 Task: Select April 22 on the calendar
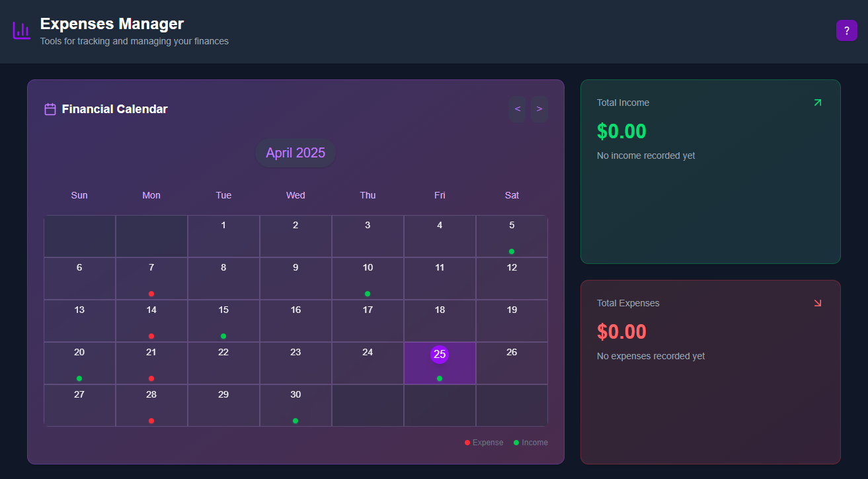(223, 363)
